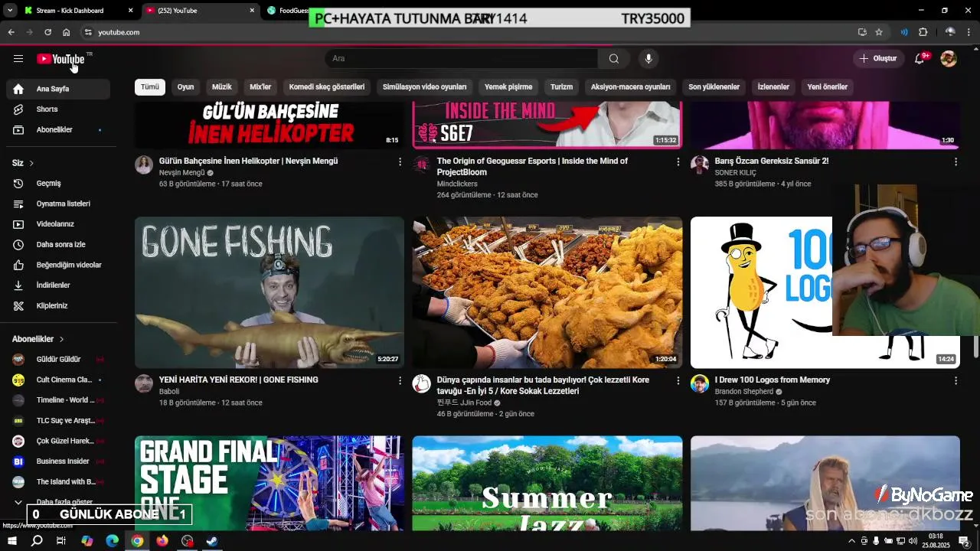Open İndirilenler in sidebar
980x551 pixels.
58,285
